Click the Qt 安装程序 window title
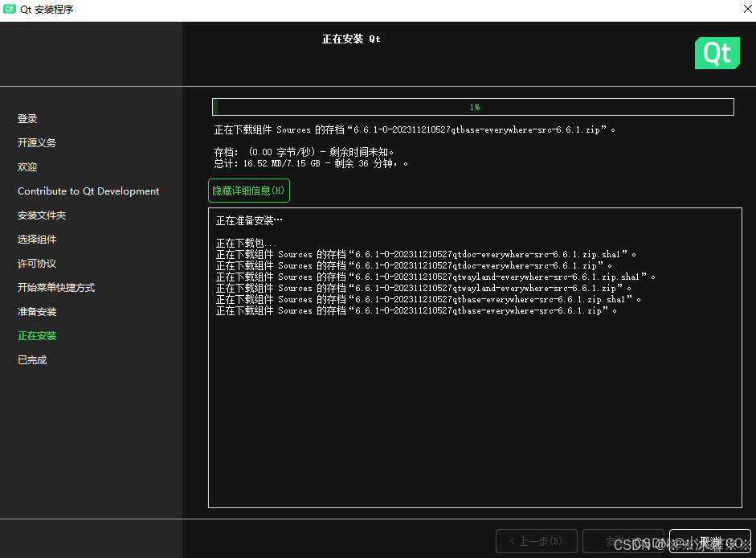Image resolution: width=756 pixels, height=558 pixels. [x=47, y=9]
